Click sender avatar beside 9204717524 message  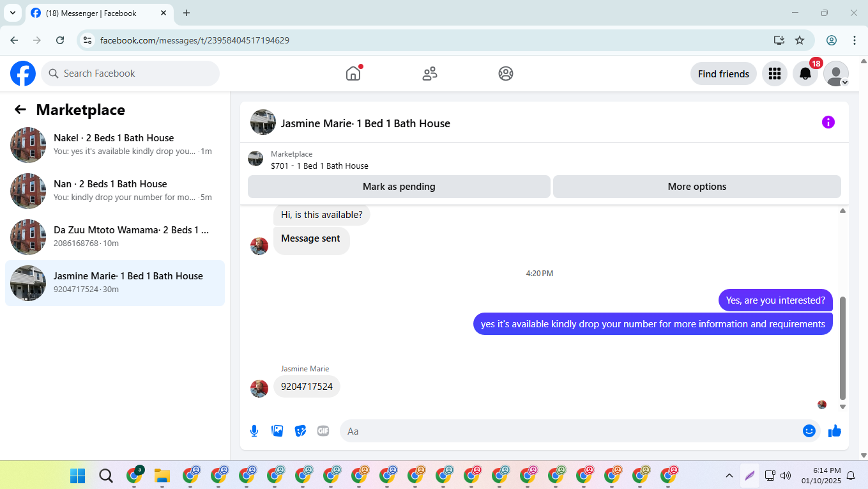(259, 389)
